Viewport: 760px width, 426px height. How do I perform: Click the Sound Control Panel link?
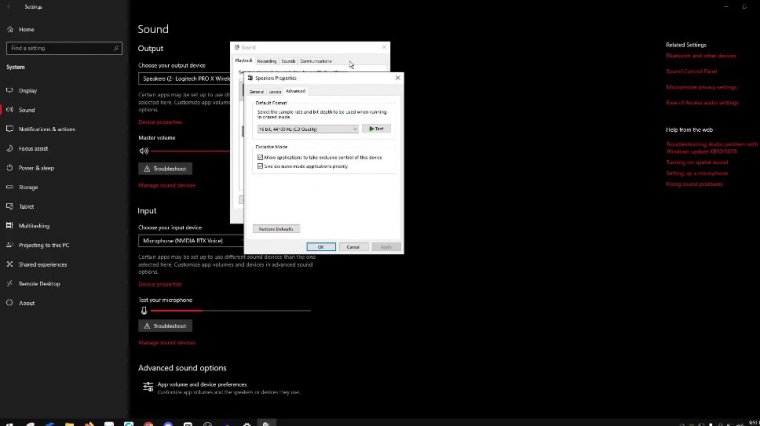693,71
